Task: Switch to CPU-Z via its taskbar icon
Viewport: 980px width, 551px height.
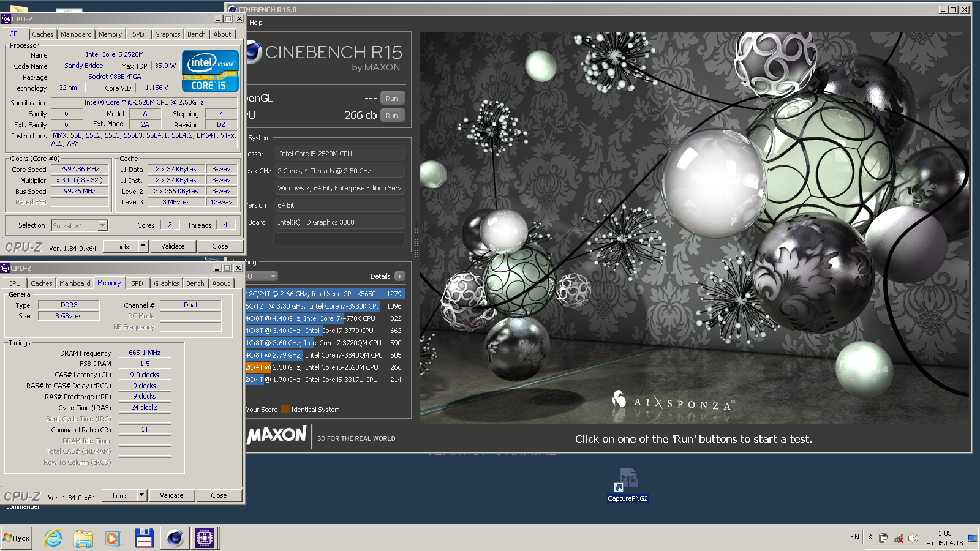Action: (x=205, y=538)
